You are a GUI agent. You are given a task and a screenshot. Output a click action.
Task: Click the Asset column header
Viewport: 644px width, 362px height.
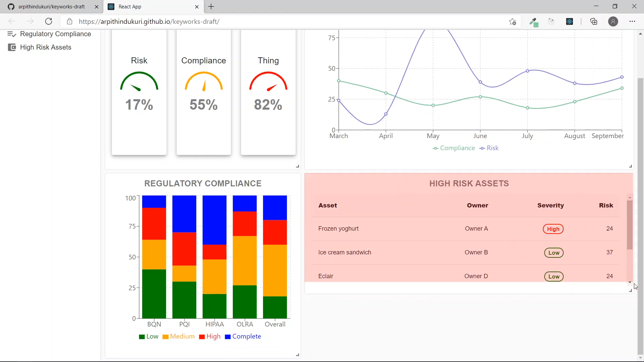point(328,205)
